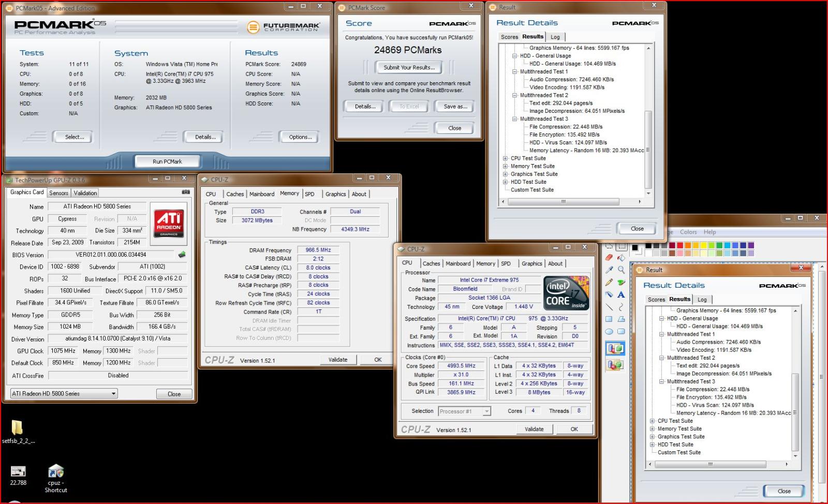
Task: Click the DRAM Frequency 966.5 MHz field
Action: click(318, 250)
